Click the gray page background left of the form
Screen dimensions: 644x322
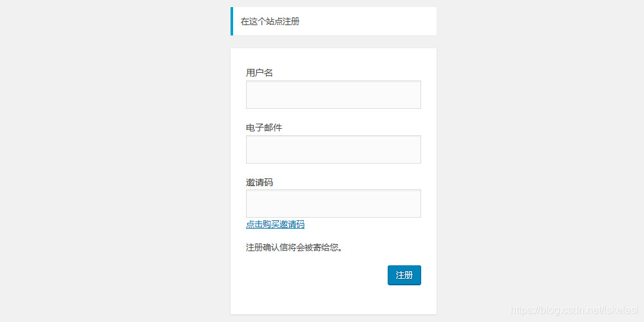pyautogui.click(x=116, y=161)
